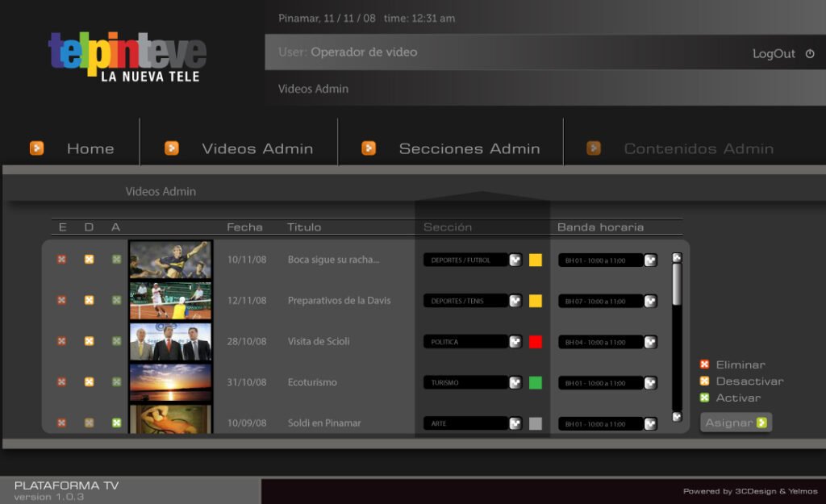Click the Videos Admin breadcrumb in the header
The image size is (826, 504).
(313, 89)
